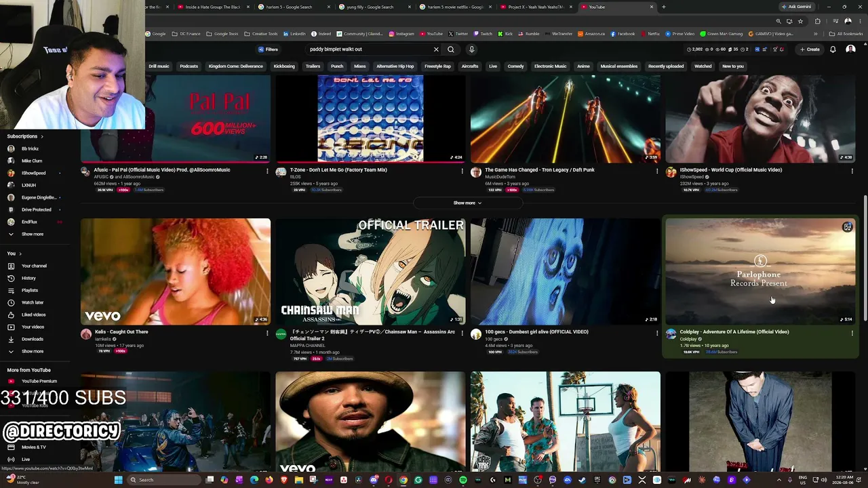
Task: Open Movies & TV in the sidebar
Action: click(x=34, y=447)
